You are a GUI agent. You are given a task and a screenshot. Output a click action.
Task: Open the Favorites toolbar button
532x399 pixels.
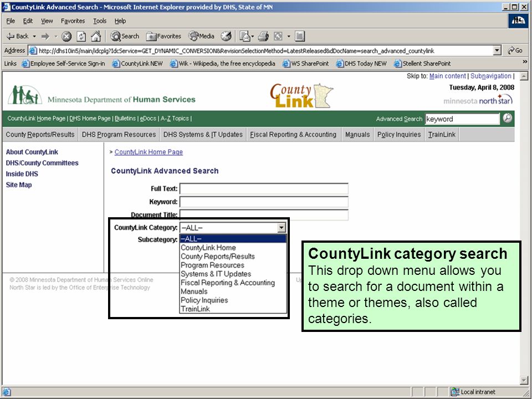click(x=163, y=36)
